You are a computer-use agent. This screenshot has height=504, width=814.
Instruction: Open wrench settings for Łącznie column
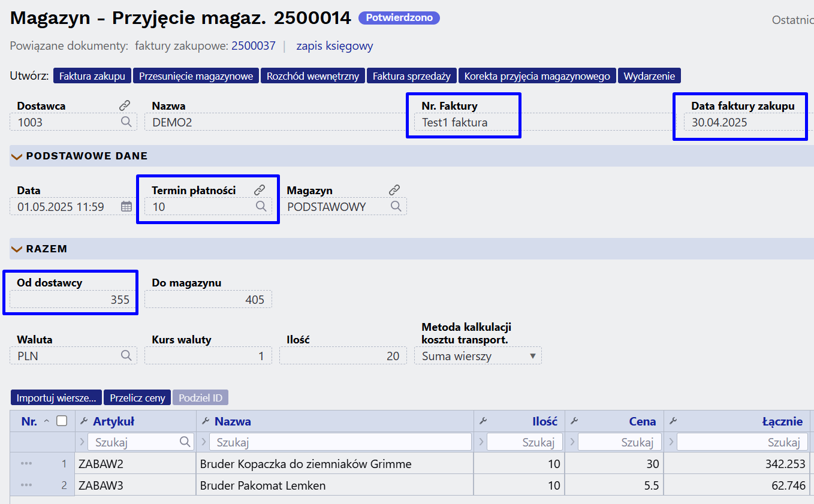(x=673, y=421)
